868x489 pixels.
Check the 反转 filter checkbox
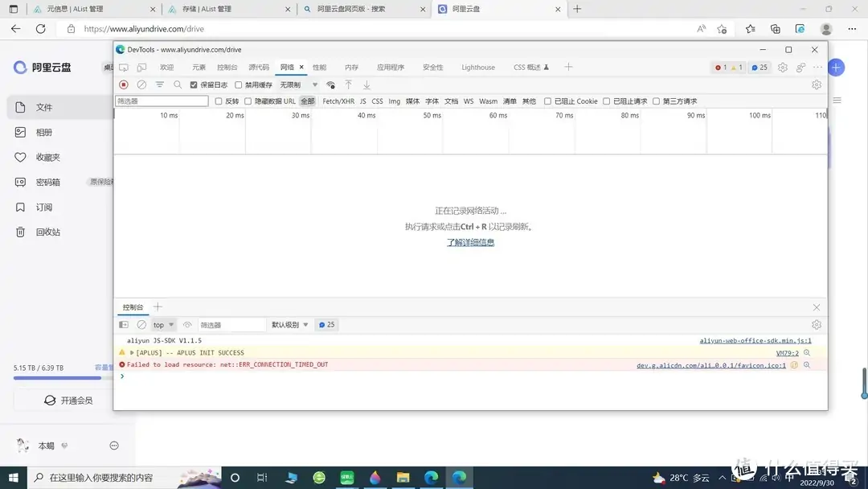click(219, 101)
